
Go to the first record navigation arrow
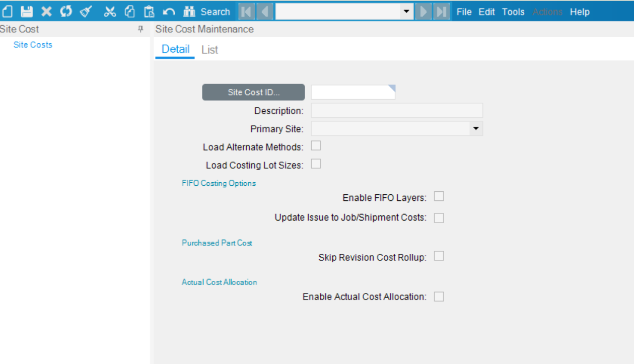246,12
